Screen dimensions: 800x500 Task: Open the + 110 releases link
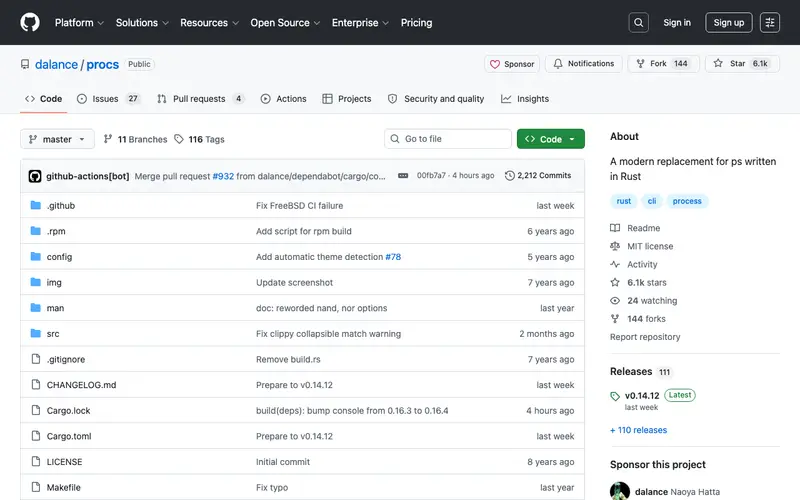pos(638,430)
